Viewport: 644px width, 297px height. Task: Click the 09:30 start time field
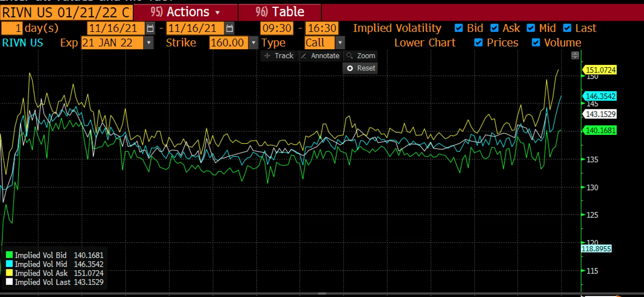coord(277,28)
